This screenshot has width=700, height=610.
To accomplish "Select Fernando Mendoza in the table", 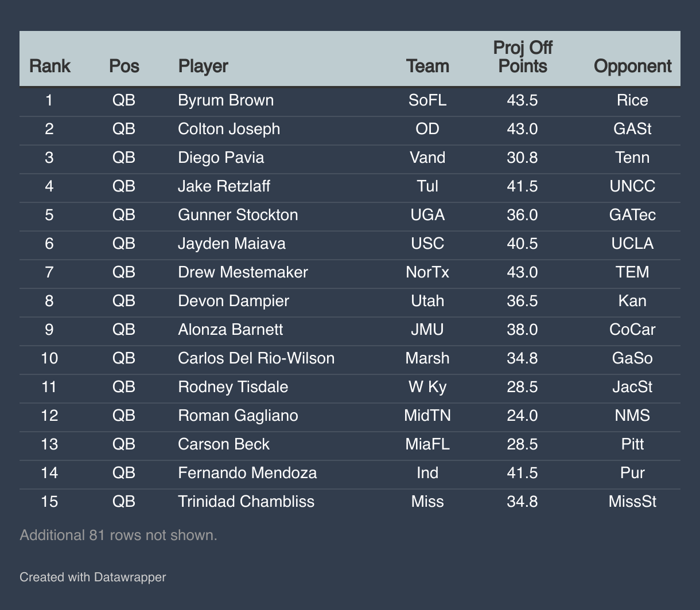I will tap(247, 473).
